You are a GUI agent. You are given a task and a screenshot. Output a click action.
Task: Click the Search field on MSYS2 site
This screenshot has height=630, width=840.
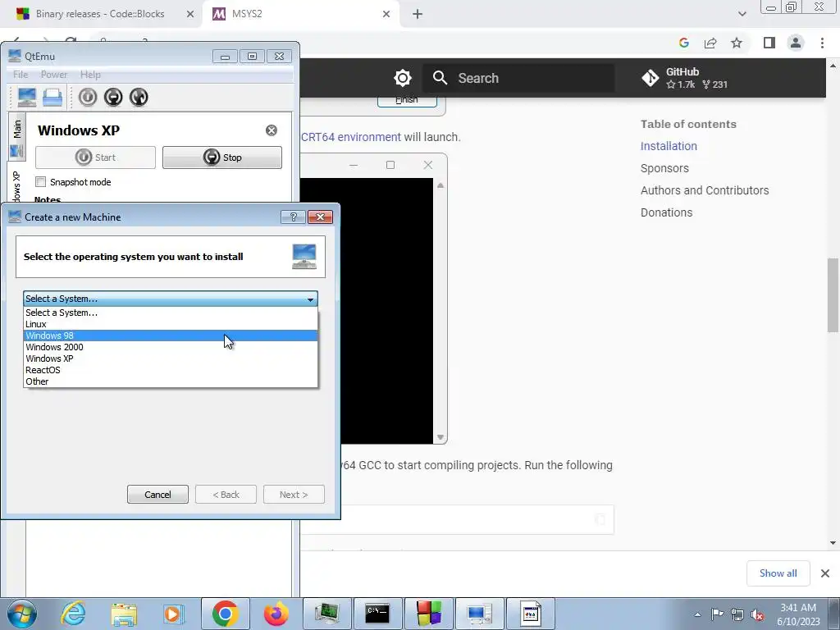(x=518, y=78)
